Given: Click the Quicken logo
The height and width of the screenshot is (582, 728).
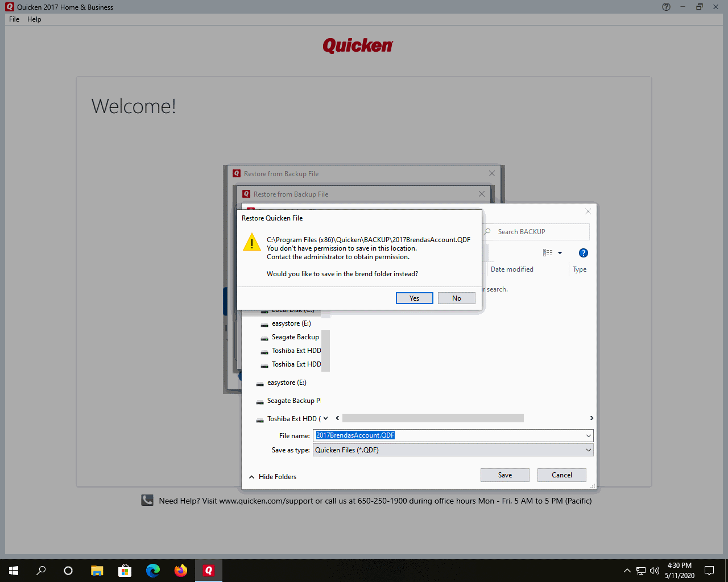Looking at the screenshot, I should (358, 45).
